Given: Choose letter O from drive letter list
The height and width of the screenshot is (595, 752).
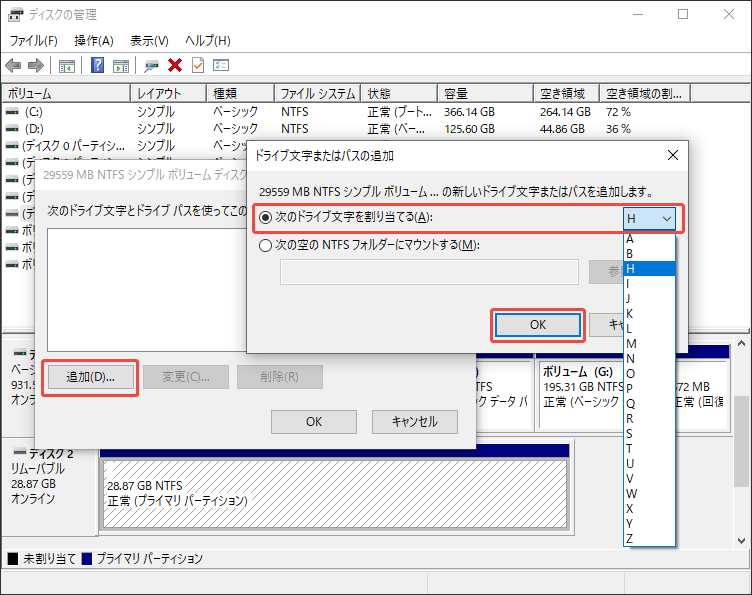Looking at the screenshot, I should (649, 373).
